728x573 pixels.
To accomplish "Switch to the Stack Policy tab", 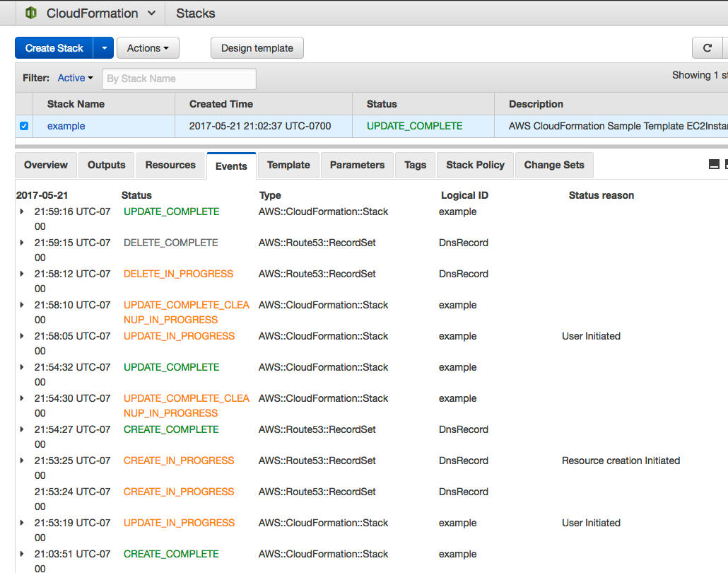I will [475, 165].
